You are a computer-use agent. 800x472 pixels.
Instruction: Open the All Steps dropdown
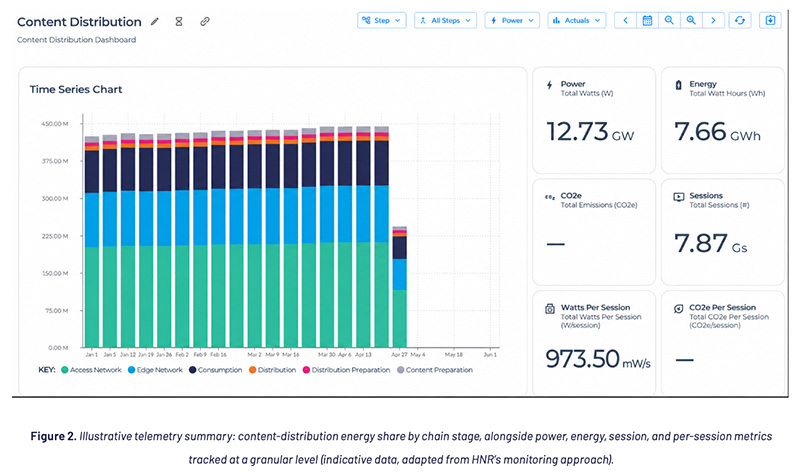click(445, 20)
